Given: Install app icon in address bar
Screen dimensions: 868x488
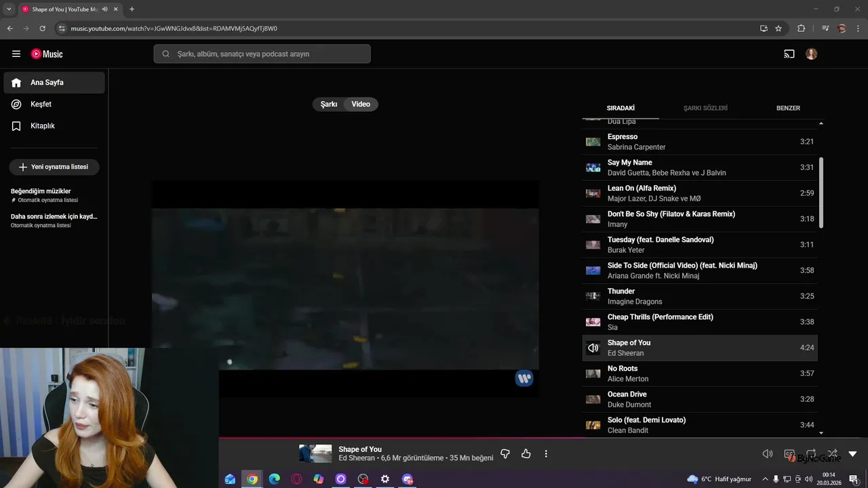Looking at the screenshot, I should click(764, 28).
